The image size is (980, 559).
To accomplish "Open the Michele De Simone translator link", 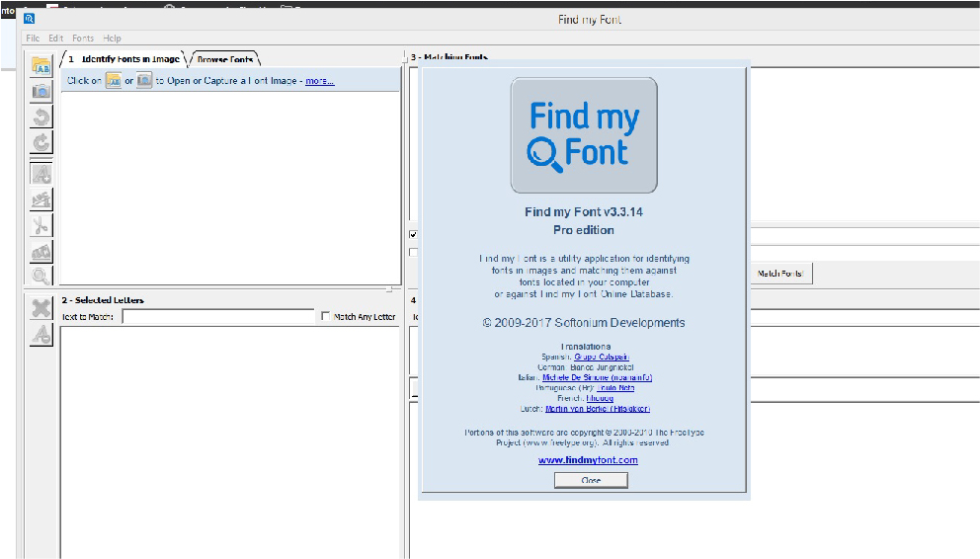I will click(x=598, y=377).
